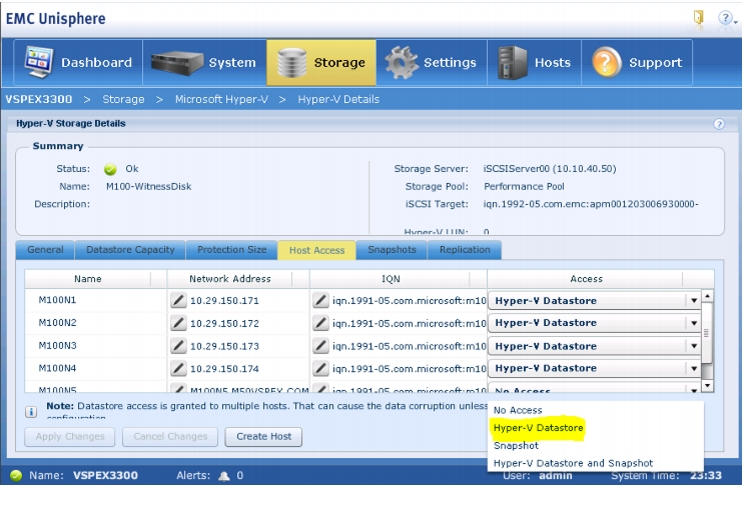Screen dimensions: 743x509
Task: Edit network address 10.29.150.172 pencil icon
Action: (x=178, y=323)
